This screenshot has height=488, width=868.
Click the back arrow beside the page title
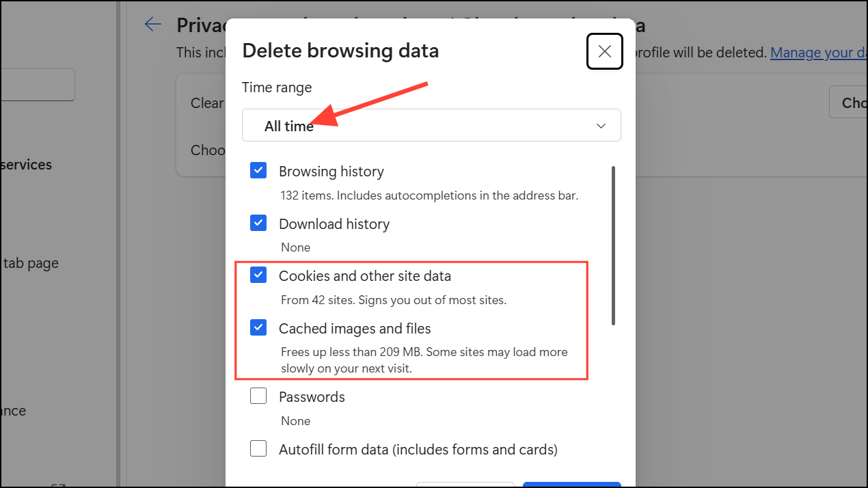tap(152, 25)
